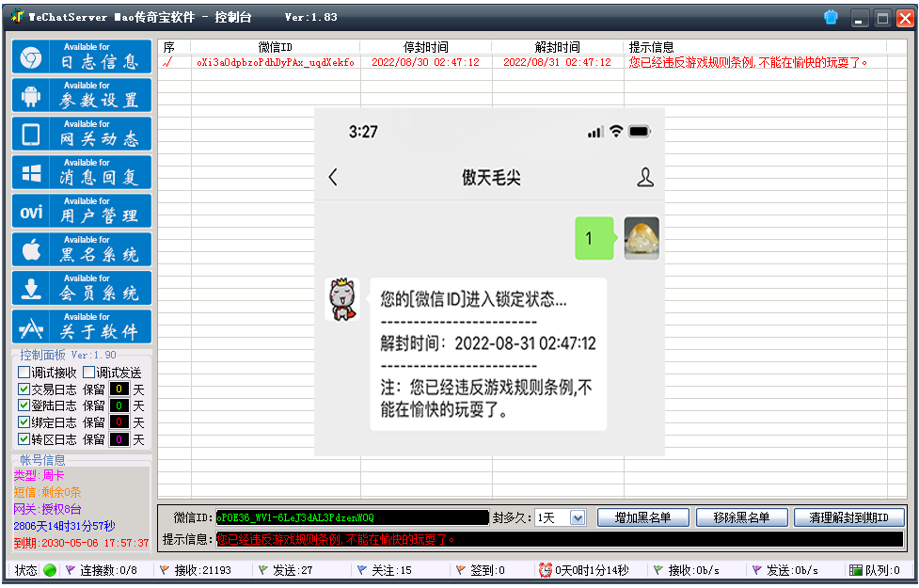Show the 关于软件 about page
This screenshot has height=588, width=919.
pos(82,326)
